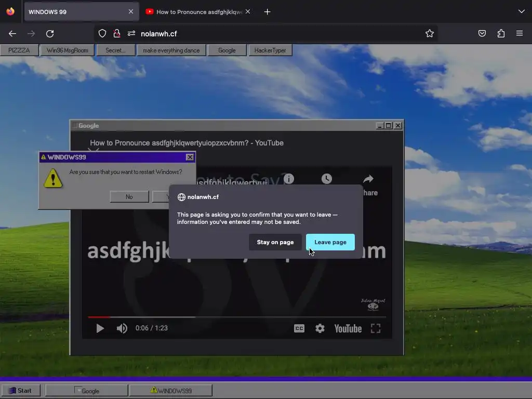Click Leave page

coord(330,242)
